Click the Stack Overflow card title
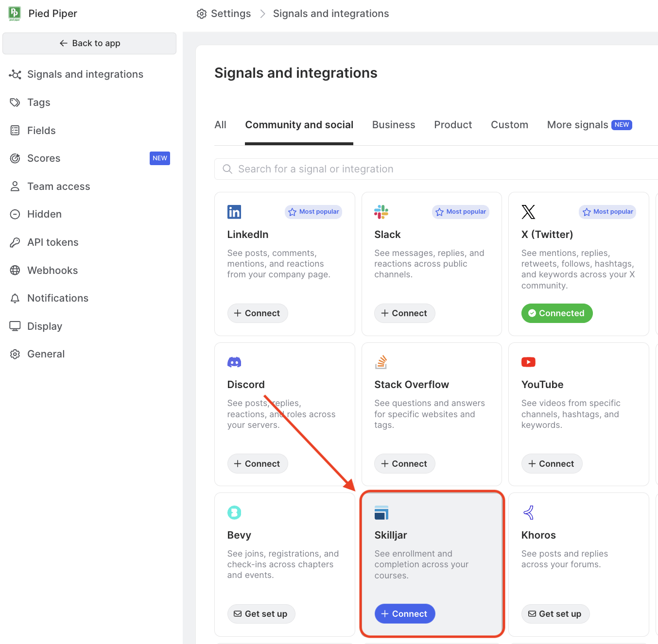Screen dimensions: 658x644 [x=412, y=385]
